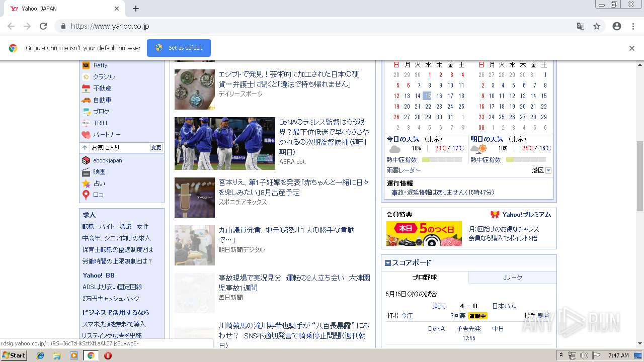
Task: View site info via the padlock icon
Action: coord(63,26)
